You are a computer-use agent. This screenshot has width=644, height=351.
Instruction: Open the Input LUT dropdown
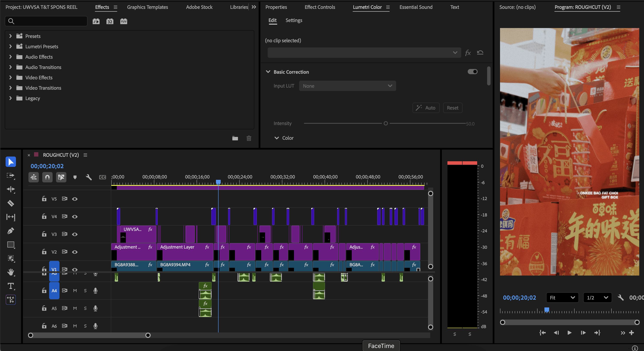pos(347,86)
